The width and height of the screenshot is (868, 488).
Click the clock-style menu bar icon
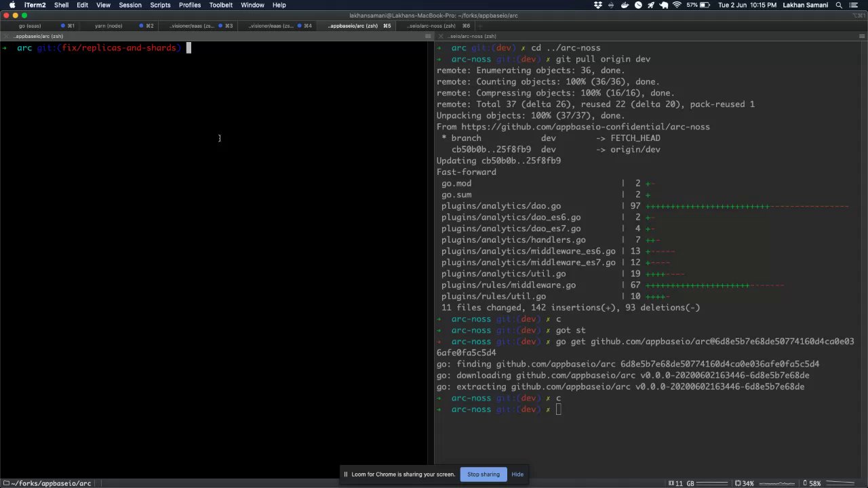pos(638,5)
